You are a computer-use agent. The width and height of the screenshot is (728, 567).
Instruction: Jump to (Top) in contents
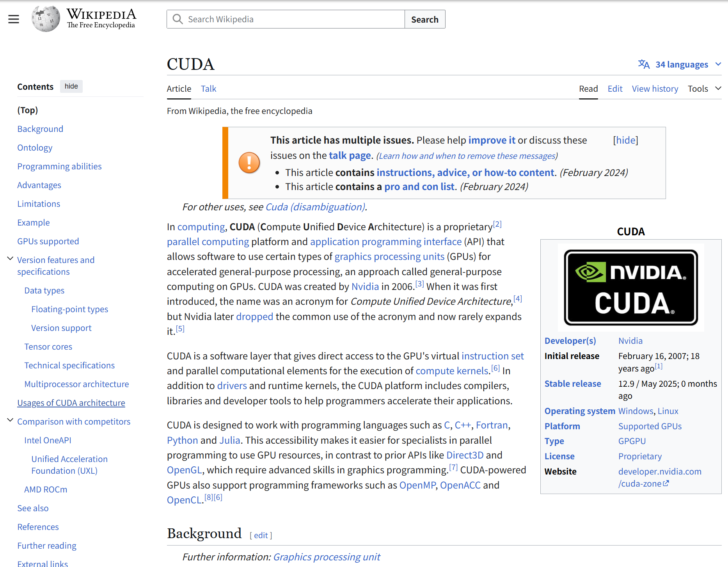(28, 110)
